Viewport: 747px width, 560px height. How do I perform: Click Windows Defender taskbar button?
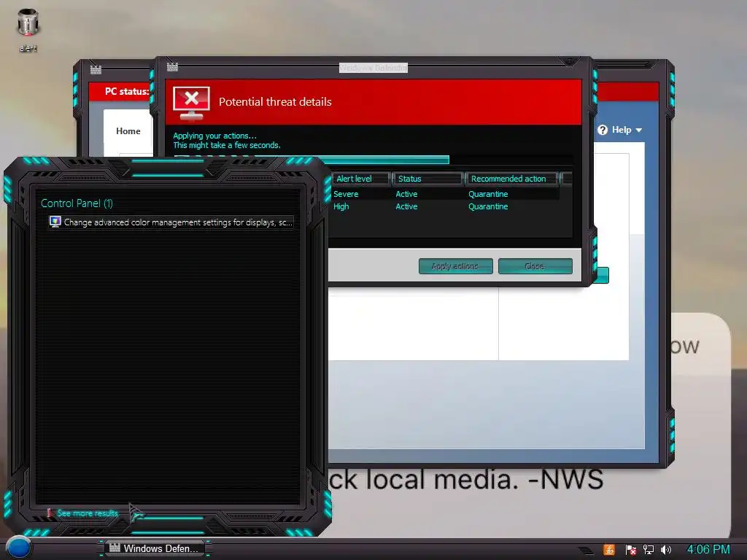click(x=155, y=548)
